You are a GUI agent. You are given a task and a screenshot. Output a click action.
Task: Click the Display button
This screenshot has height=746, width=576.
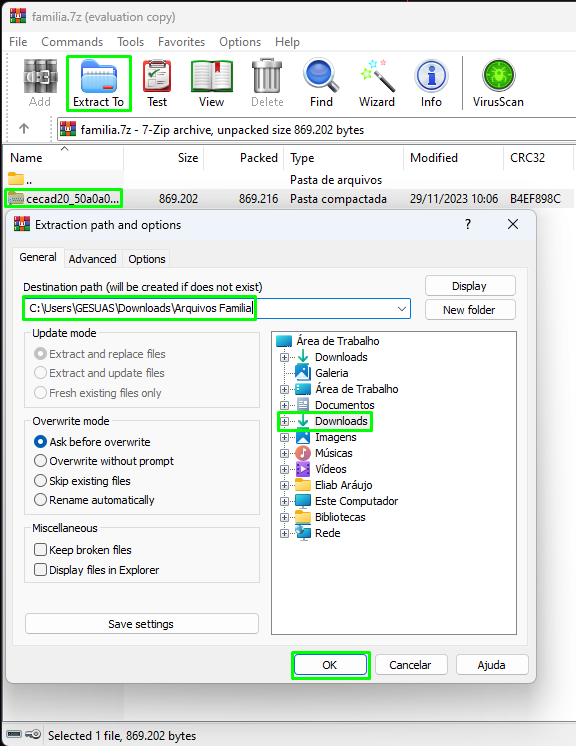pos(470,286)
